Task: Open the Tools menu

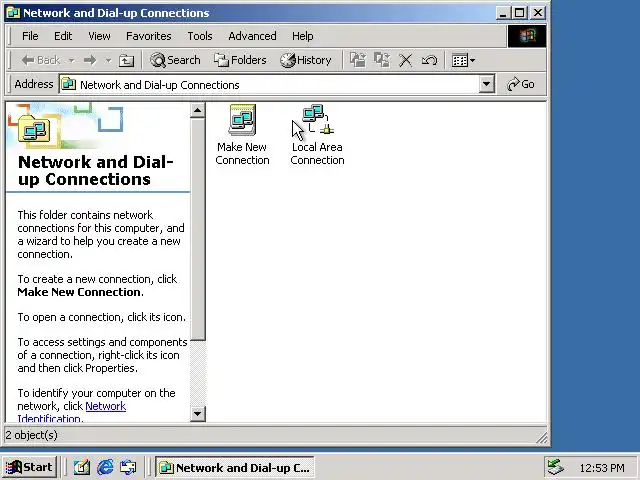Action: tap(200, 36)
